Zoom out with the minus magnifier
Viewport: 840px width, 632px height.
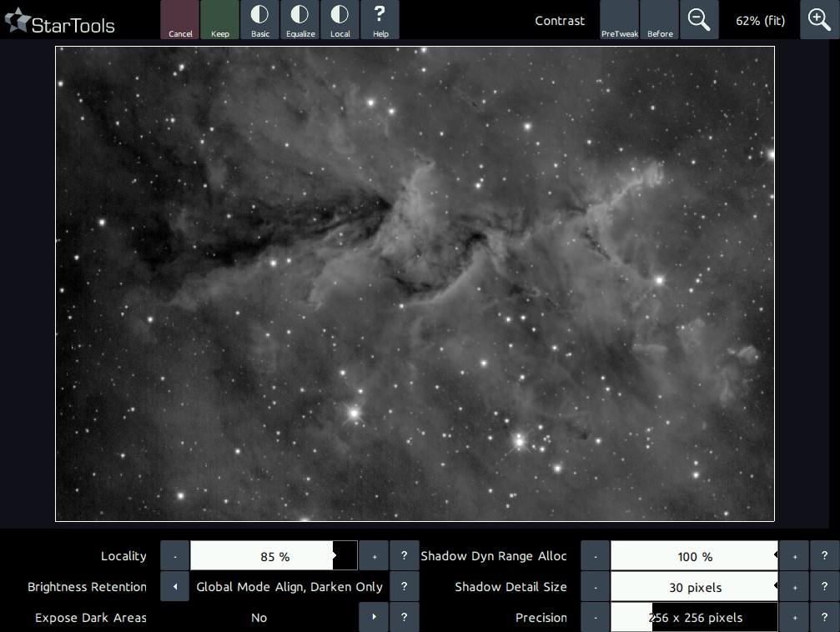coord(699,20)
